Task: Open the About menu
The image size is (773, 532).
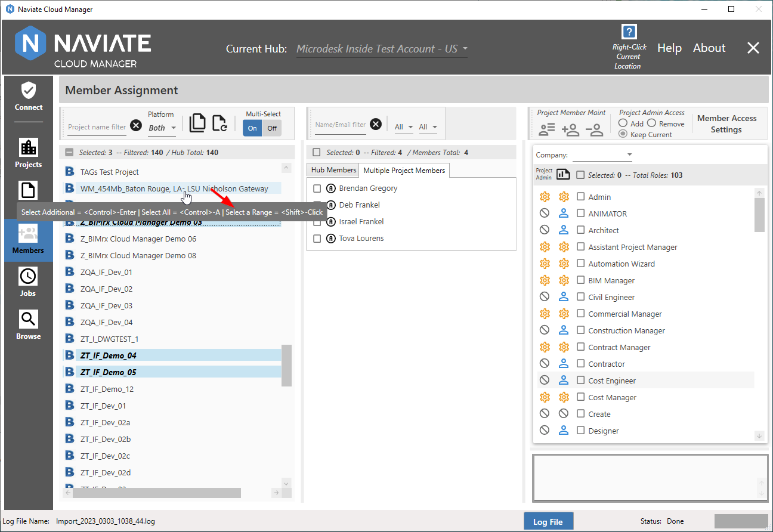Action: 709,48
